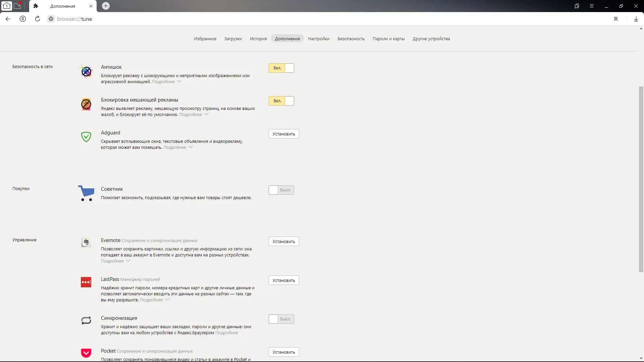Click Установить button for Evernote
The width and height of the screenshot is (644, 362).
point(284,242)
